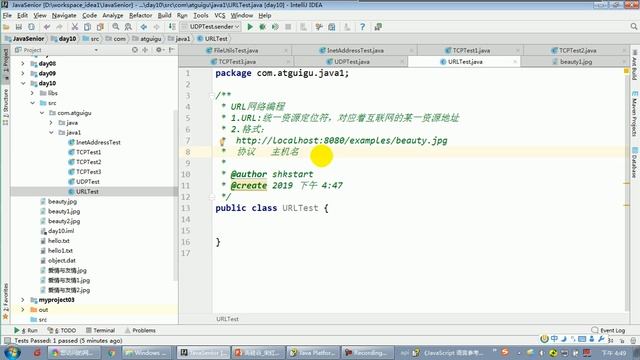Click the Recording taskbar item

367,353
